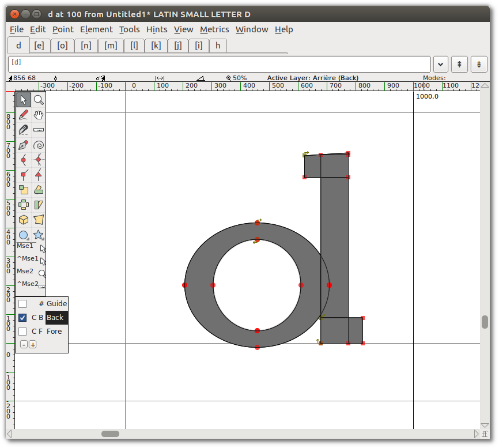Select the Rotate tool

(x=24, y=204)
